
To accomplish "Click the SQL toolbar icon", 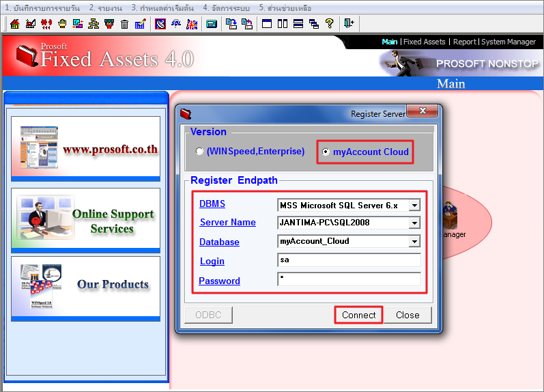I will 176,24.
